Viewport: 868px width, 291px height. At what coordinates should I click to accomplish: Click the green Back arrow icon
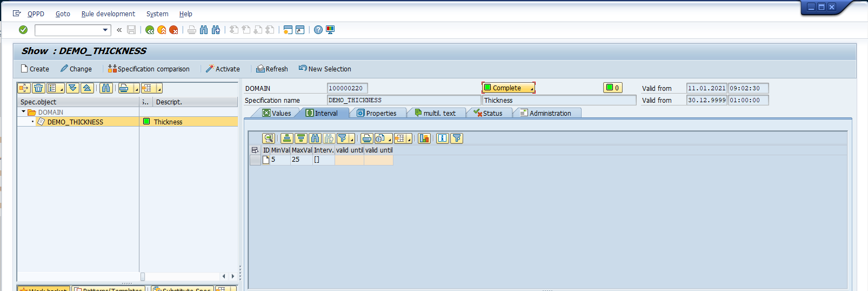pyautogui.click(x=150, y=30)
